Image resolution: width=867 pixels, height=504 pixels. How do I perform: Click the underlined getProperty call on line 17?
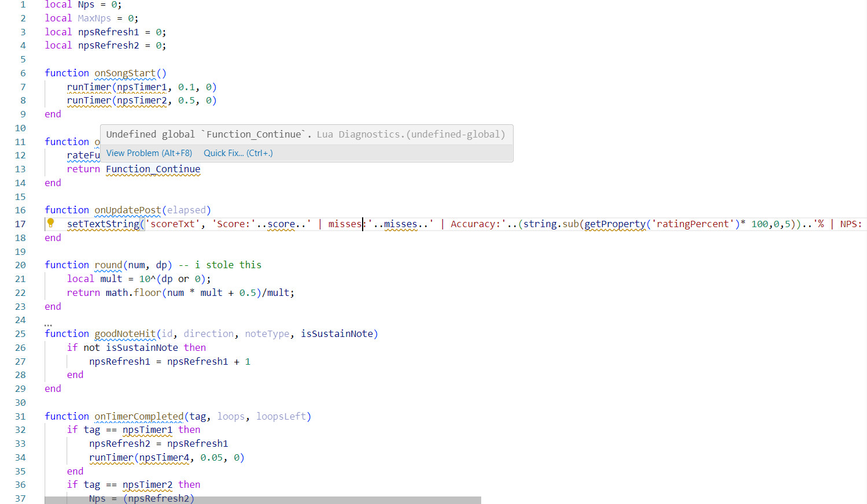tap(615, 224)
